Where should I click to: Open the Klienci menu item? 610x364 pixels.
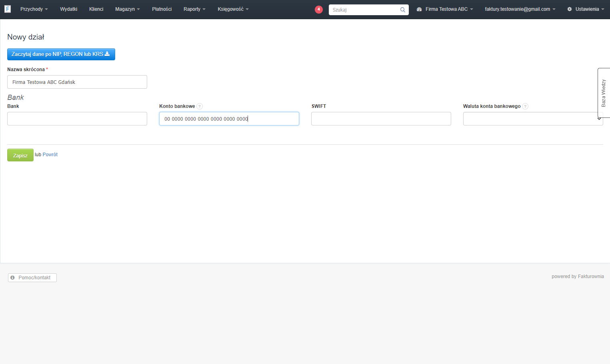tap(96, 9)
